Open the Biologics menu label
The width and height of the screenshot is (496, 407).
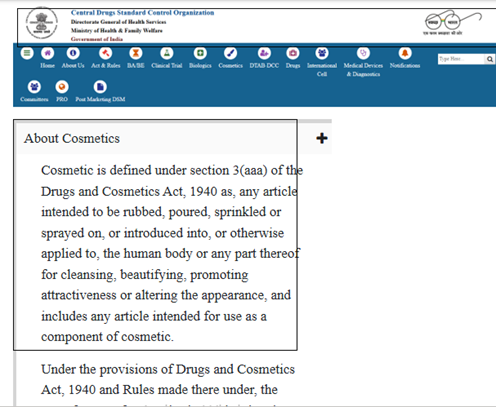pos(200,65)
